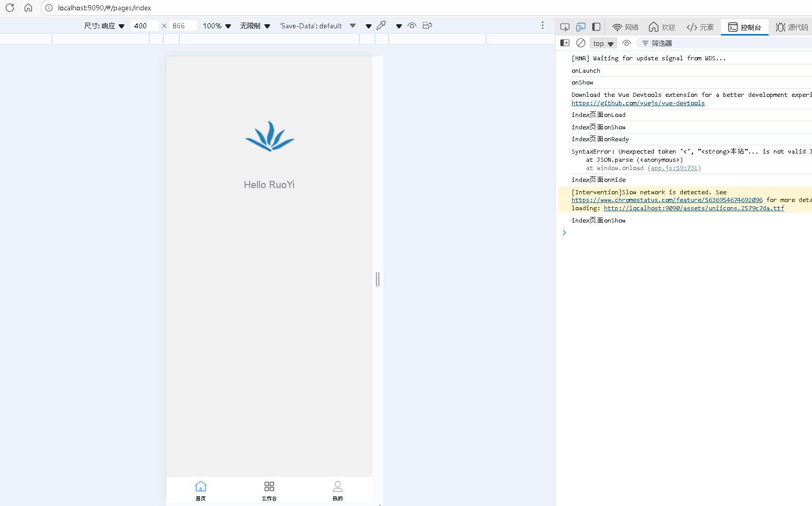The image size is (812, 506).
Task: Switch to the 元素 elements tab
Action: [701, 27]
